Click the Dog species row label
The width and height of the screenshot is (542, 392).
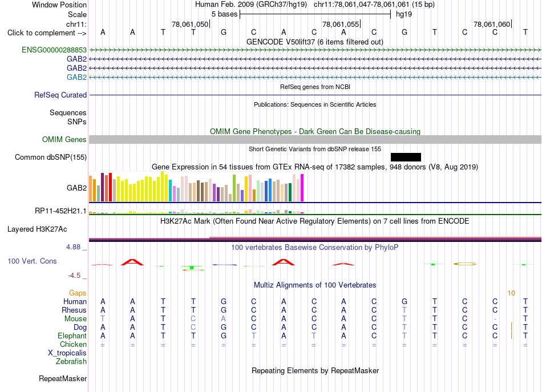[80, 328]
